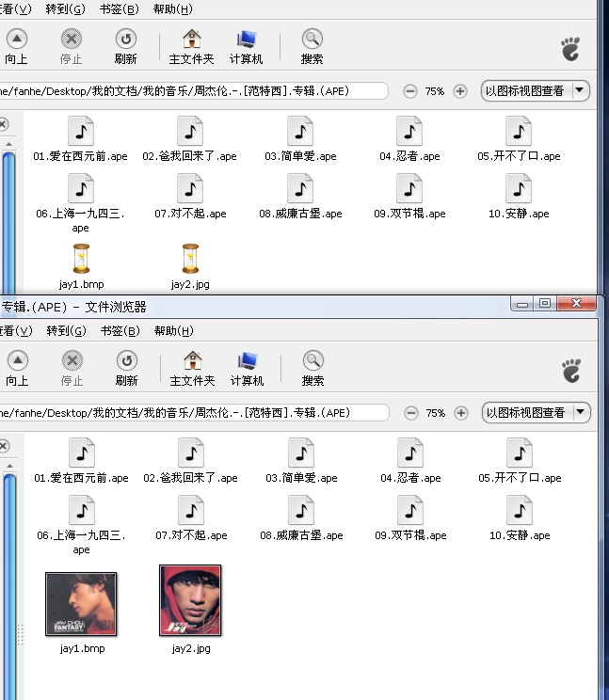The height and width of the screenshot is (700, 609).
Task: Click location path field in upper window
Action: (x=194, y=91)
